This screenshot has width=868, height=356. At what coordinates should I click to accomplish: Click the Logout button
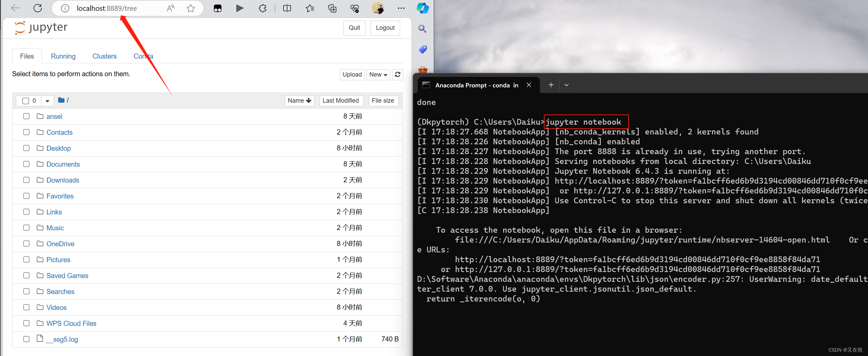(x=385, y=28)
